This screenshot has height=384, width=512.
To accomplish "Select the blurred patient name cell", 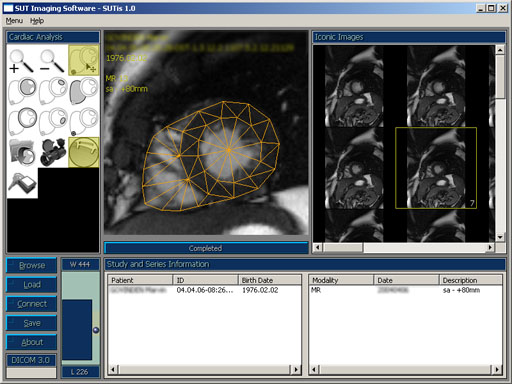I will [x=138, y=290].
